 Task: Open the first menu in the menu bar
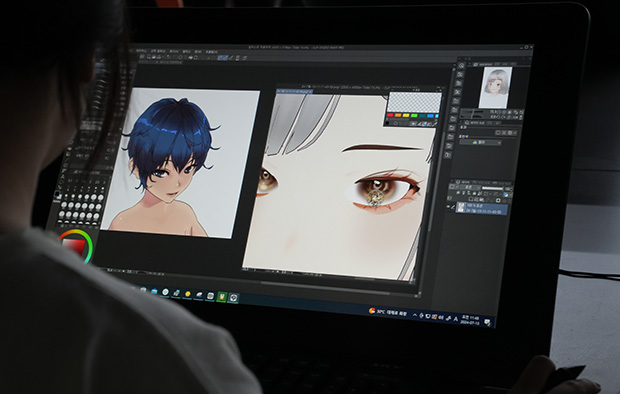141,51
